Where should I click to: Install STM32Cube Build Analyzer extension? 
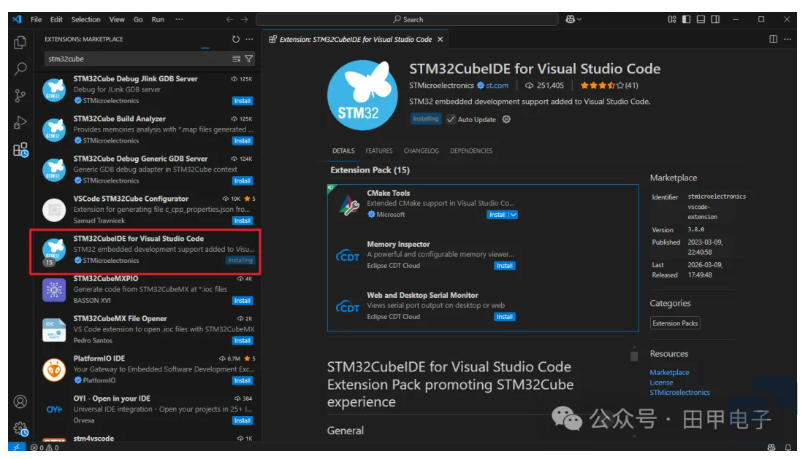point(242,141)
